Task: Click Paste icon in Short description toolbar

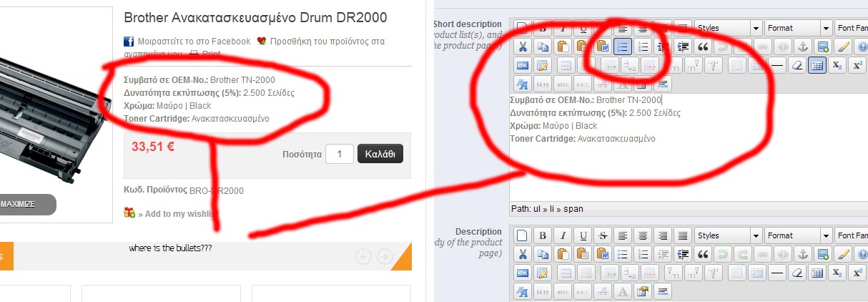Action: tap(563, 47)
